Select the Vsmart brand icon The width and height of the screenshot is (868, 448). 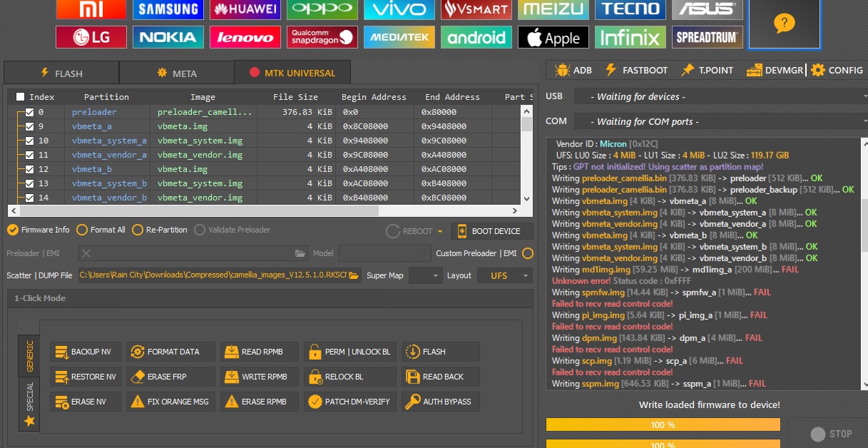click(x=476, y=9)
